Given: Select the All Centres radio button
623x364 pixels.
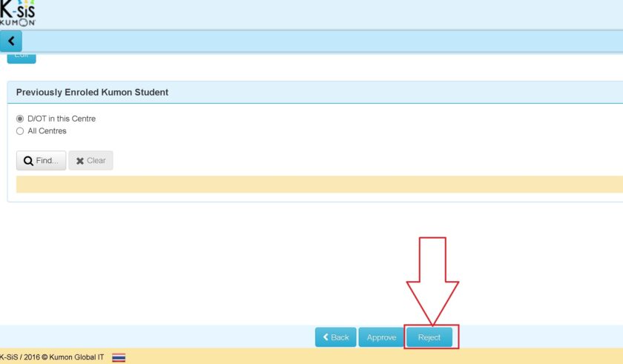Looking at the screenshot, I should pyautogui.click(x=20, y=131).
